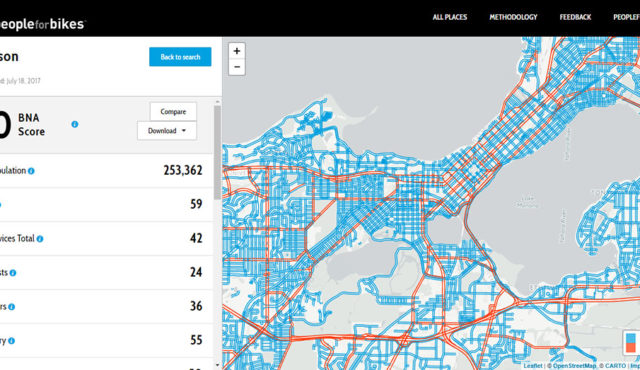
Task: Click blue low-stress legend swatch
Action: [631, 338]
